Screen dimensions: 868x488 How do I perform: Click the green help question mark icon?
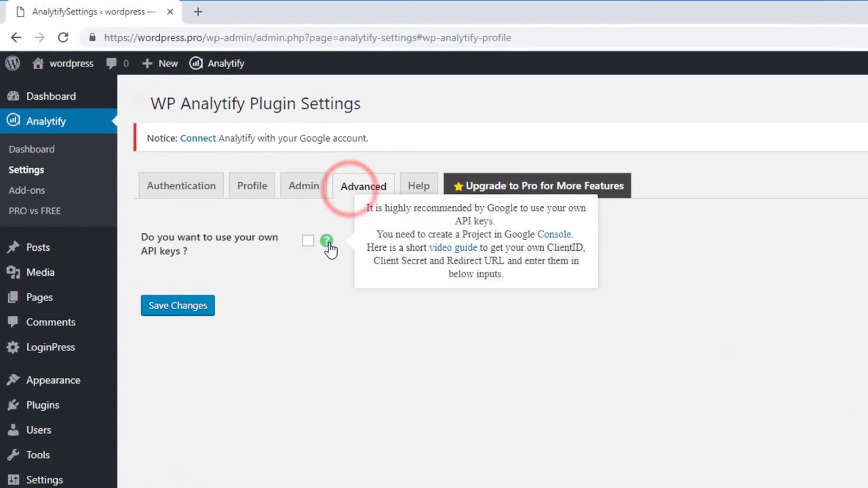click(x=326, y=241)
